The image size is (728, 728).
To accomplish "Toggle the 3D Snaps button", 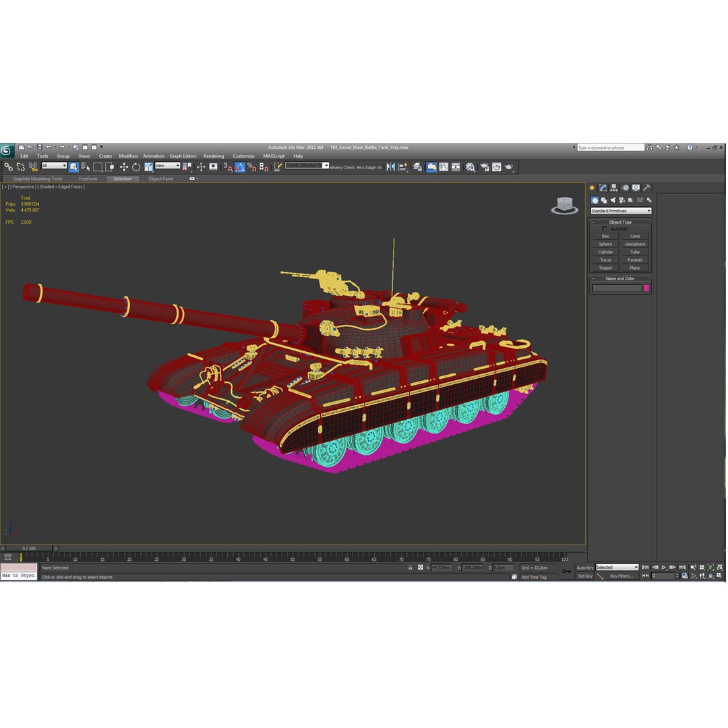I will (x=228, y=166).
